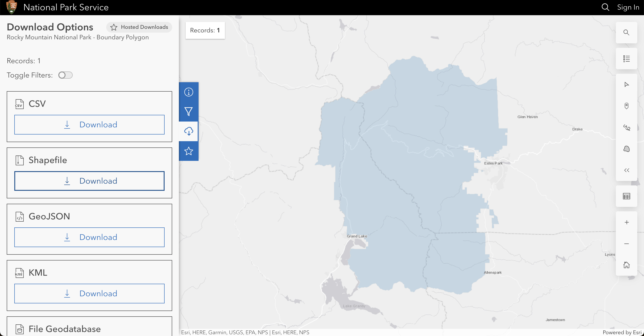Activate the select arrow tool

coord(626,84)
